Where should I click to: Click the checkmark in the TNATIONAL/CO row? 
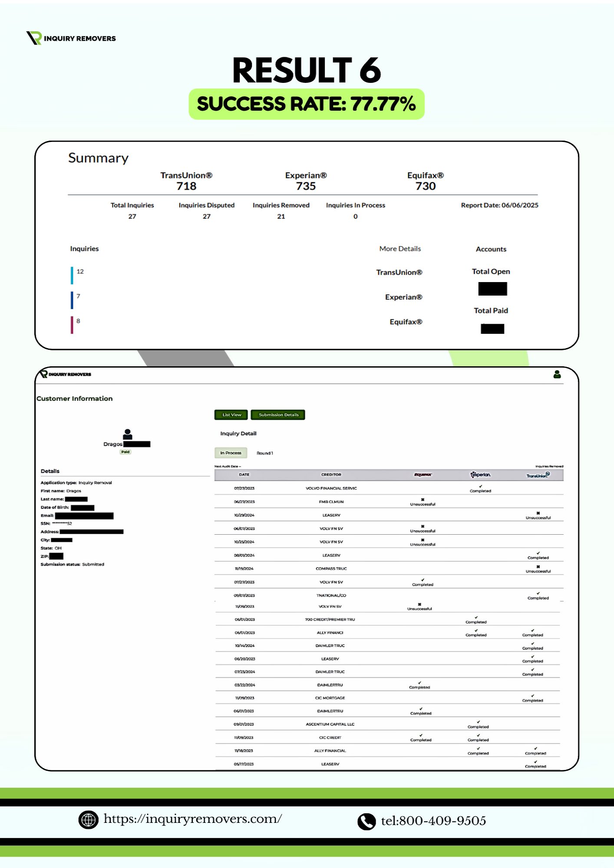tap(538, 593)
